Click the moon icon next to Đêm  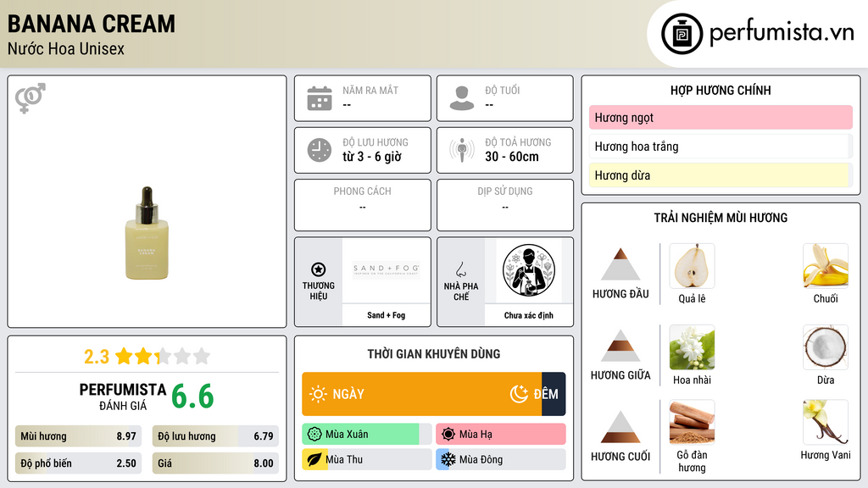(x=519, y=394)
